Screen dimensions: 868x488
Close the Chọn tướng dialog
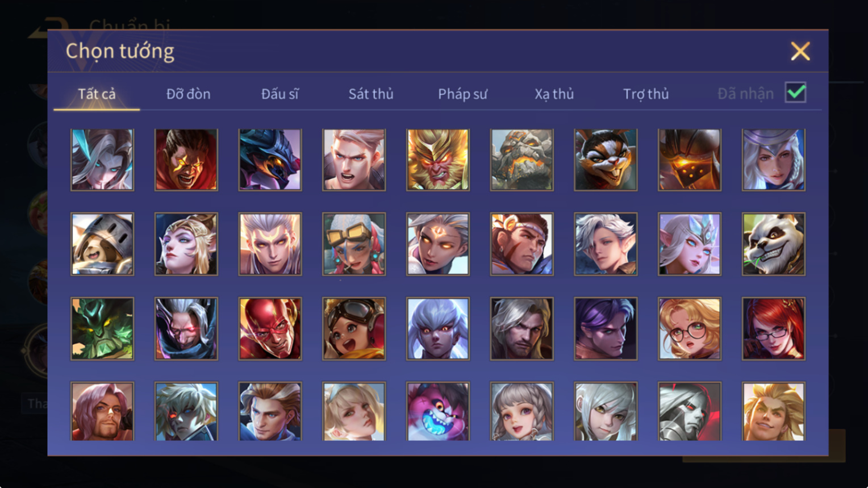(800, 51)
